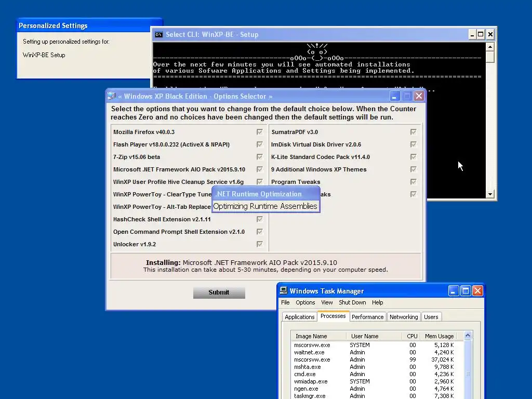
Task: Click the WinXP PowerToy ClearType Tuner entry
Action: (x=162, y=194)
